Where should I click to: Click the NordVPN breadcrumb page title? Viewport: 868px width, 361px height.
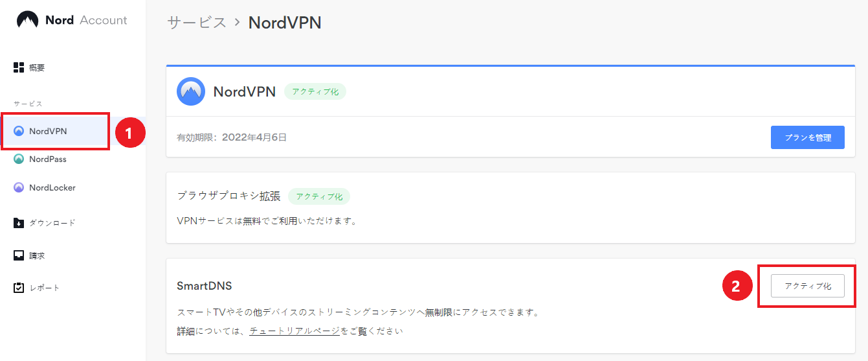pos(285,23)
